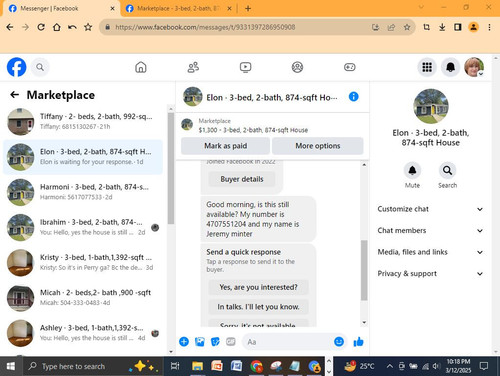Image resolution: width=500 pixels, height=376 pixels.
Task: Open Kristy 3-bed 1-bath conversation
Action: coord(83,262)
